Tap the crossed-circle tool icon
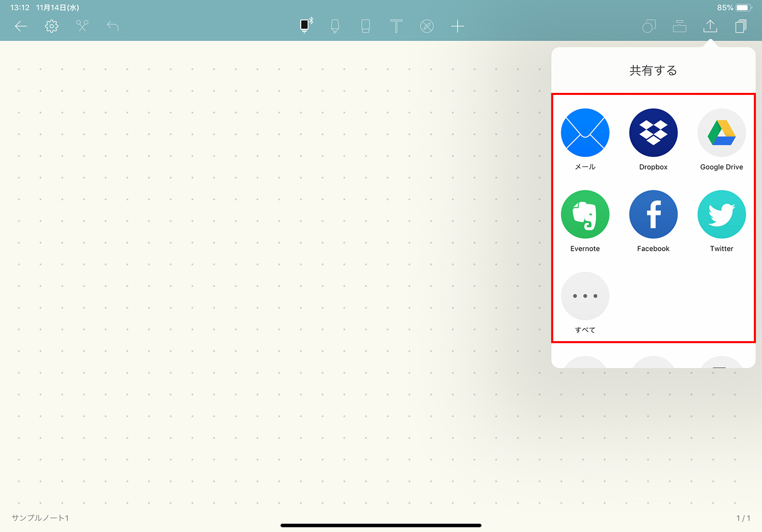Screen dimensions: 762x532 427,26
